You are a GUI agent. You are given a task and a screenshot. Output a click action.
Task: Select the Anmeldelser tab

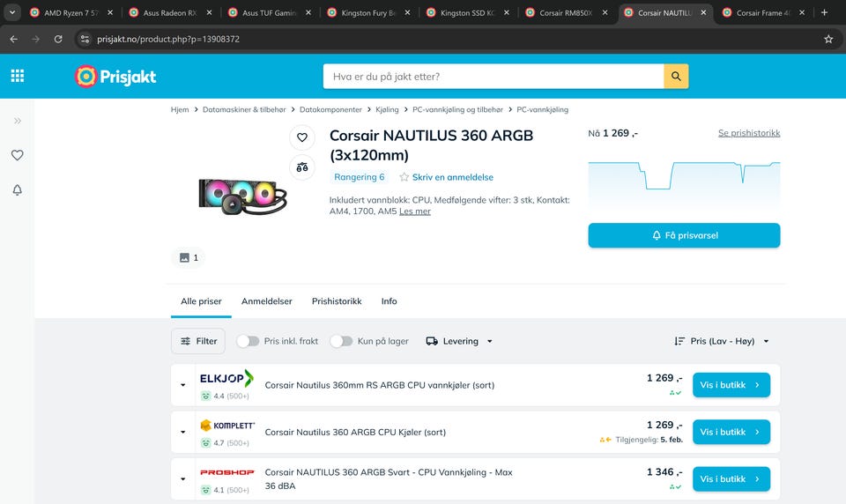click(x=266, y=301)
